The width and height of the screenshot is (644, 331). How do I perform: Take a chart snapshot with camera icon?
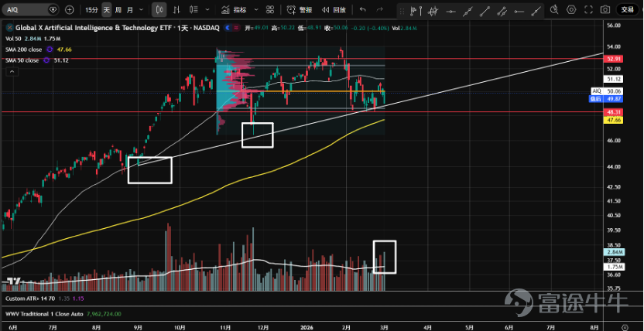(605, 9)
